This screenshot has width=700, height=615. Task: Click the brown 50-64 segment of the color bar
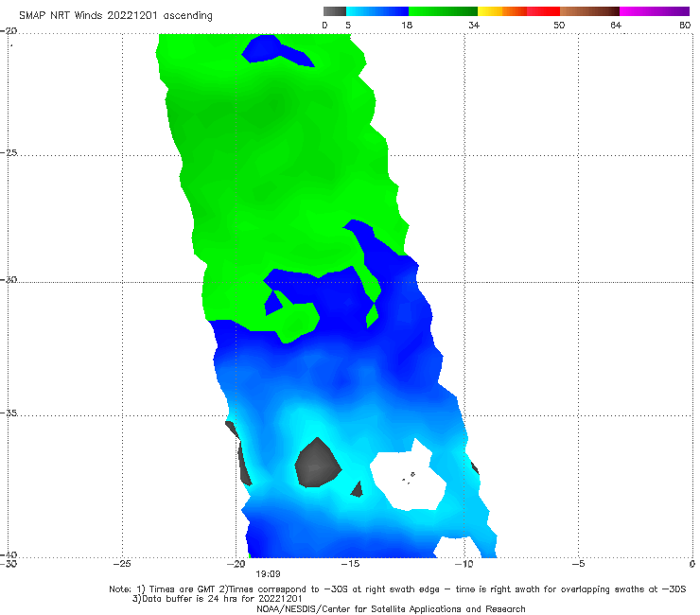pyautogui.click(x=589, y=11)
